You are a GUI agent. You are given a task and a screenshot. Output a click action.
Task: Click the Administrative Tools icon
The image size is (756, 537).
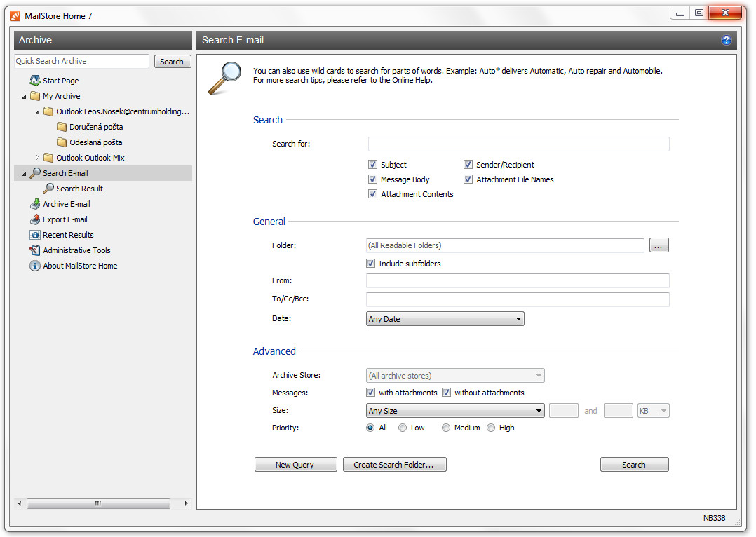coord(35,250)
